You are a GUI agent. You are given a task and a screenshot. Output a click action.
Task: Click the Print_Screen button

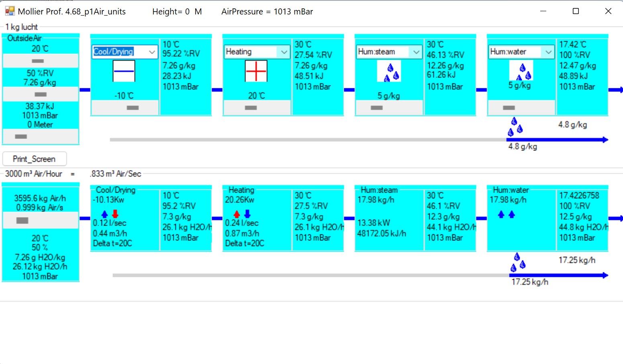tap(35, 159)
